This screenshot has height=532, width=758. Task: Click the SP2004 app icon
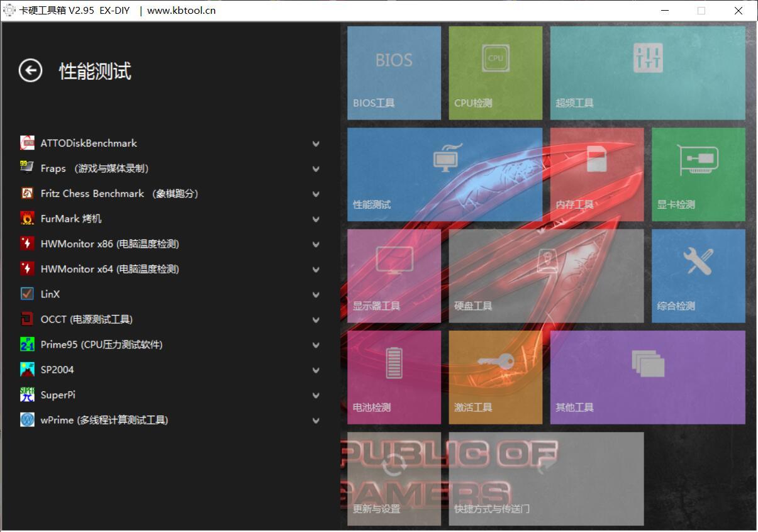[27, 369]
